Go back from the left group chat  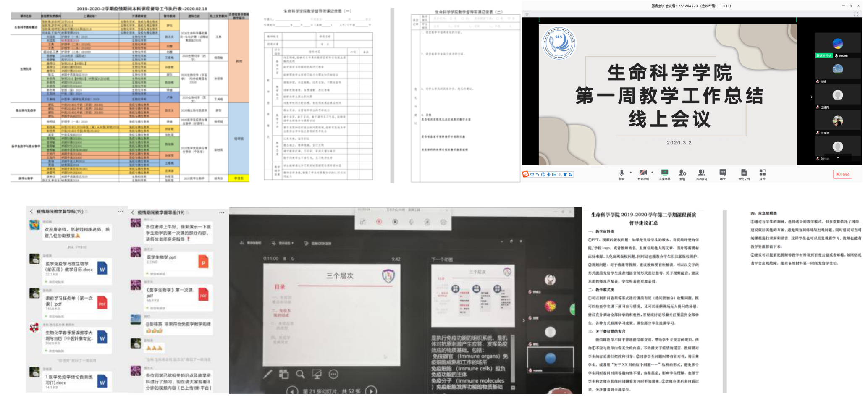pyautogui.click(x=31, y=211)
